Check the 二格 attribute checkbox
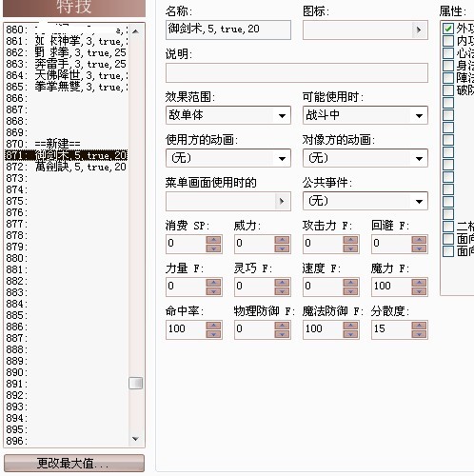This screenshot has height=476, width=474. (x=448, y=227)
